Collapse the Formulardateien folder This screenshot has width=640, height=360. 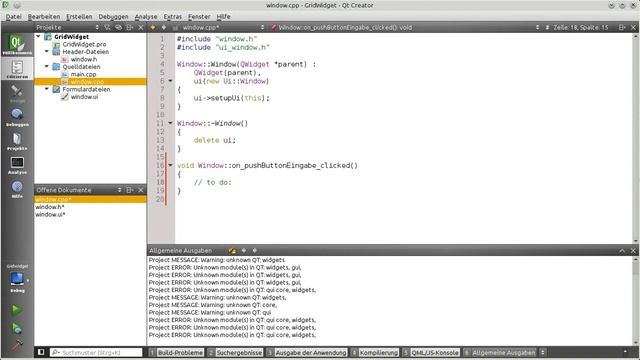47,89
